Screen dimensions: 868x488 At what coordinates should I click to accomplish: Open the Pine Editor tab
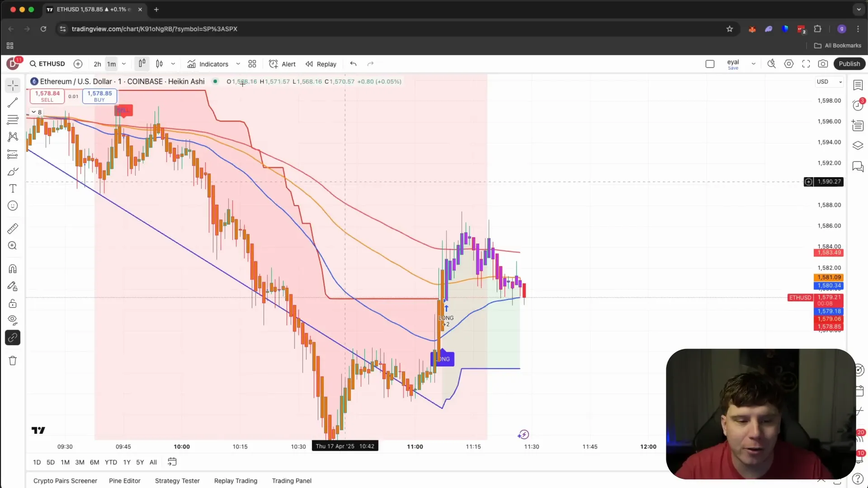125,481
